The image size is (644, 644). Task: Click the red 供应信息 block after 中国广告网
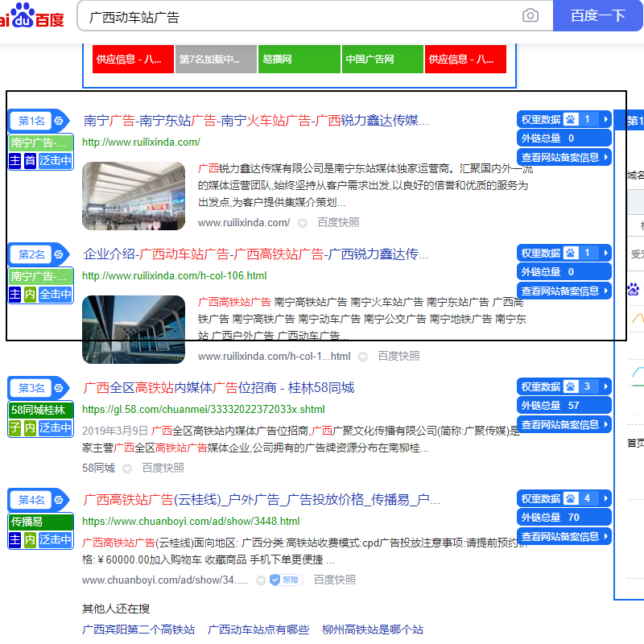point(465,59)
